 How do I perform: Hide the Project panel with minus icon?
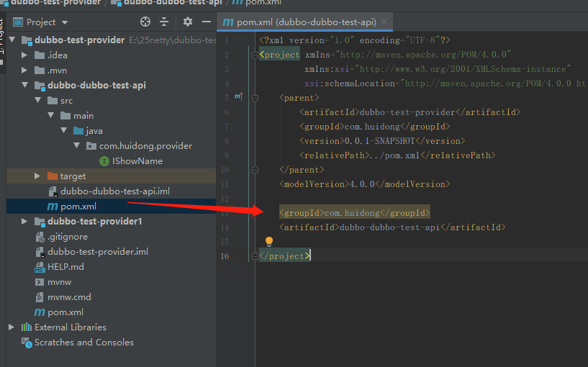click(207, 22)
